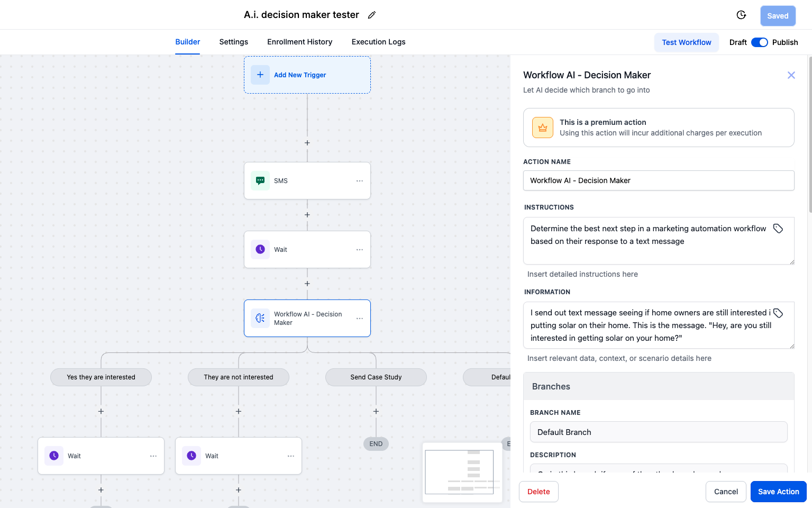Screen dimensions: 812x508
Task: Click the Workflow AI Decision Maker node icon
Action: [260, 318]
